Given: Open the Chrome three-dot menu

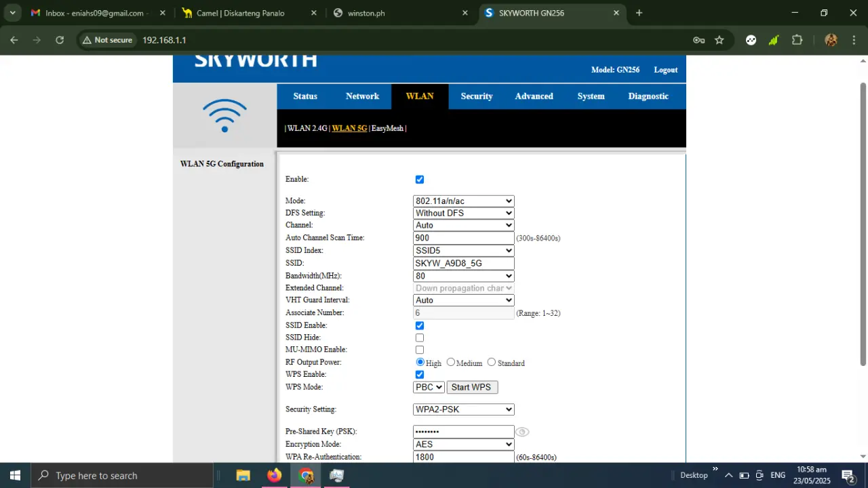Looking at the screenshot, I should point(854,40).
